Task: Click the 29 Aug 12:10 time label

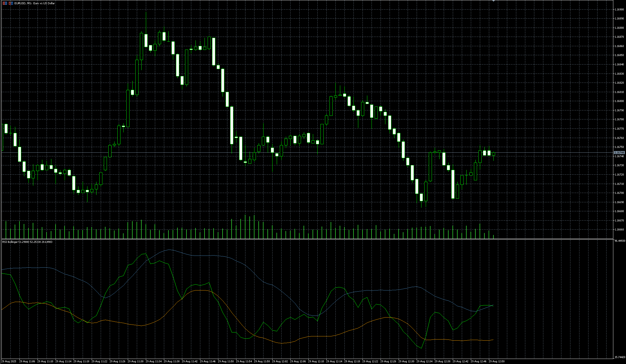Action: (316, 361)
